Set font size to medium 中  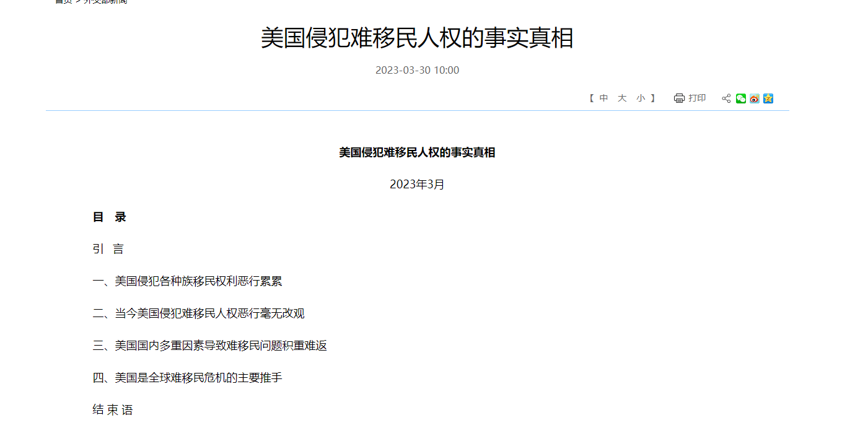pyautogui.click(x=603, y=98)
